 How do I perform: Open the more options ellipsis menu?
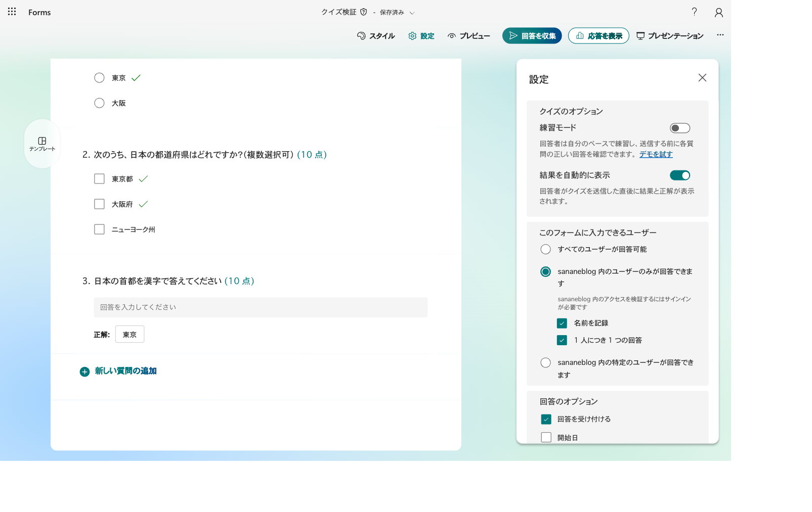click(720, 35)
